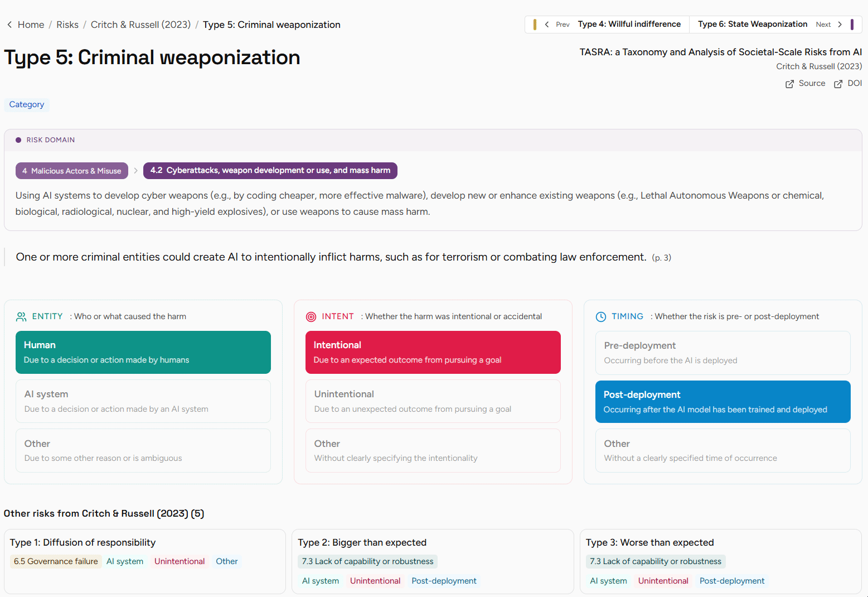This screenshot has height=597, width=868.
Task: Click Other risks from Critch & Russell heading
Action: point(104,513)
